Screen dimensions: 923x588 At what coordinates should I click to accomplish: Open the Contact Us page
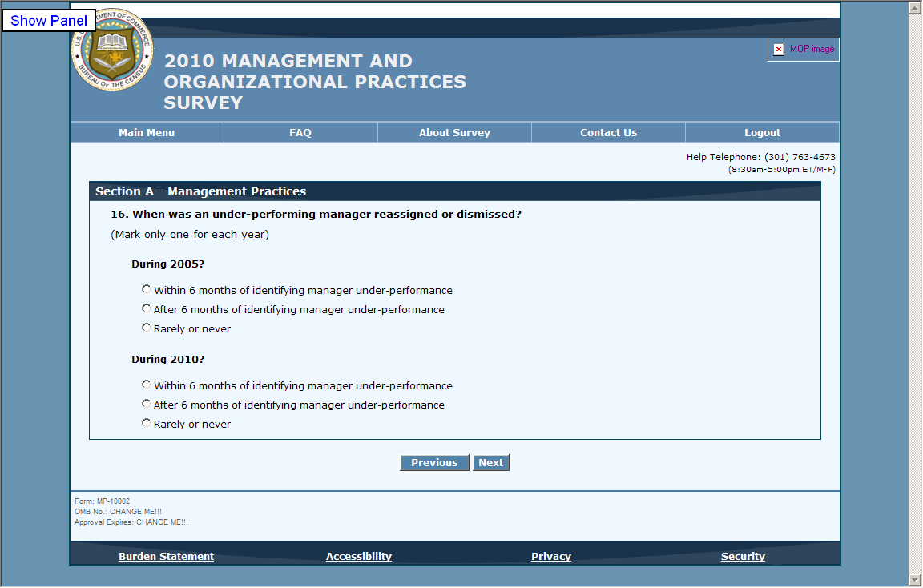point(608,133)
